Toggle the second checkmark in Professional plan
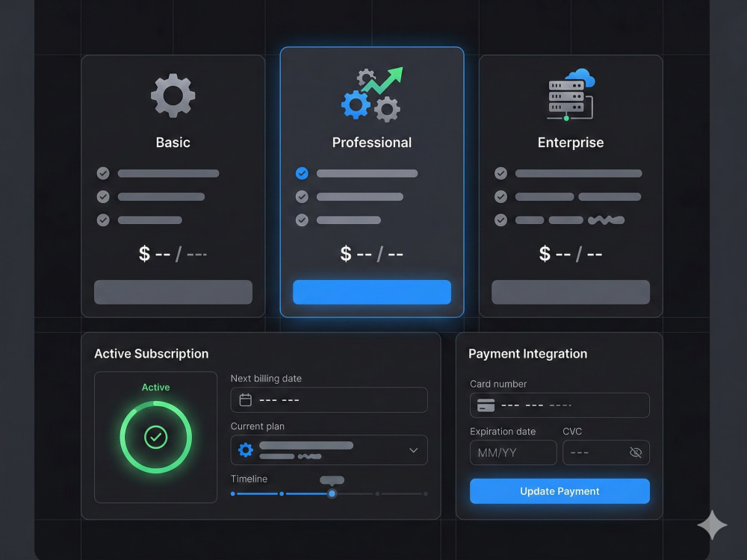Image resolution: width=747 pixels, height=560 pixels. (302, 196)
